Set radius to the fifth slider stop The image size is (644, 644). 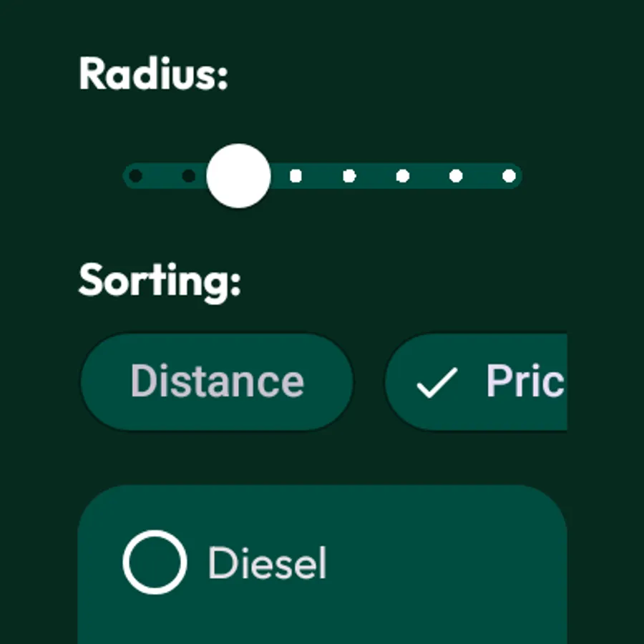[349, 176]
